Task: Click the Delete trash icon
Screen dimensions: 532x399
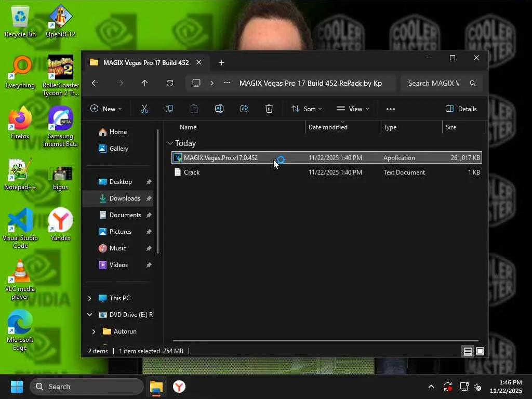Action: click(x=269, y=109)
